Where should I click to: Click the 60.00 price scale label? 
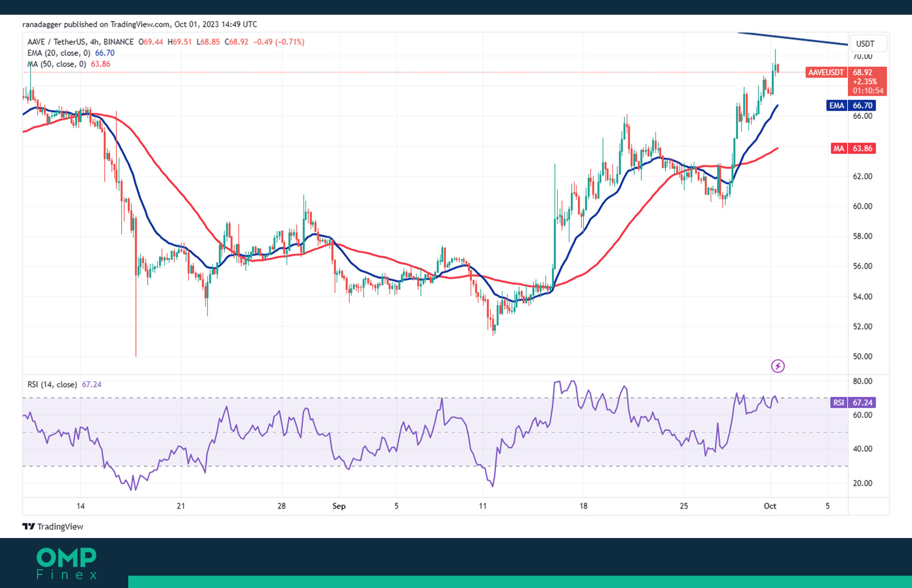click(x=863, y=206)
